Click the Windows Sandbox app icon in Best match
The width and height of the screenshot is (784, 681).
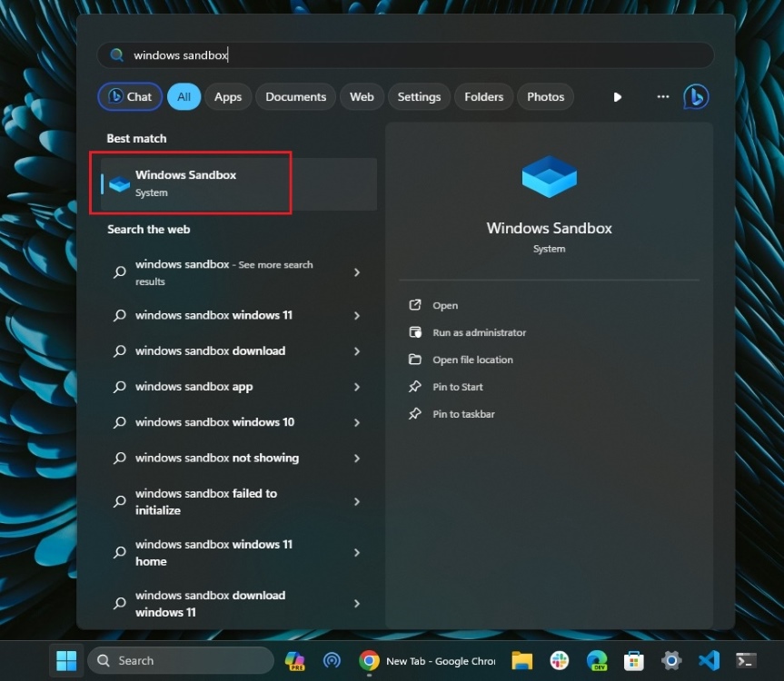pos(119,183)
